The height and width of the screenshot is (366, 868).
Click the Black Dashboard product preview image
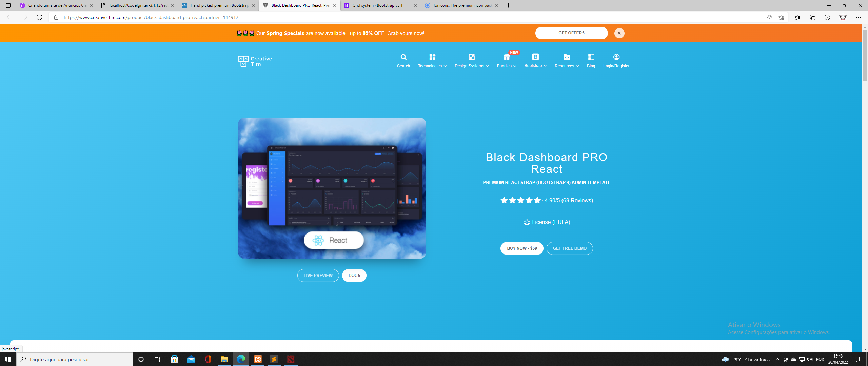click(332, 188)
